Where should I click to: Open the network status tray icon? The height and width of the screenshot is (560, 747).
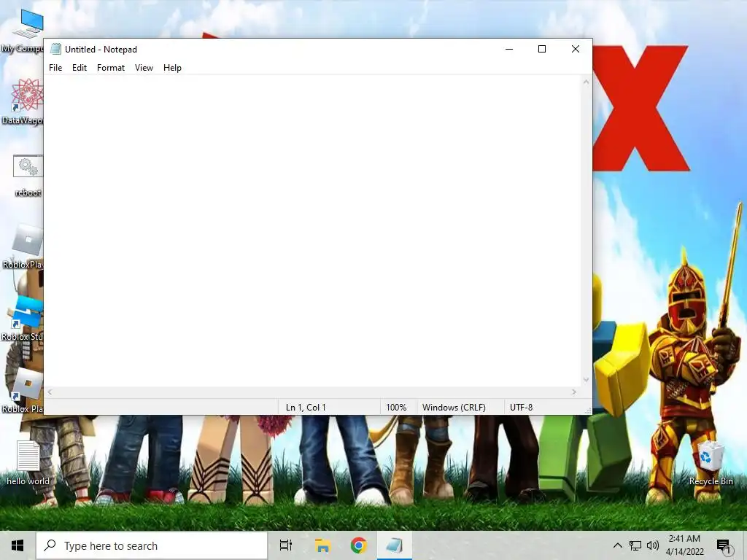tap(635, 545)
